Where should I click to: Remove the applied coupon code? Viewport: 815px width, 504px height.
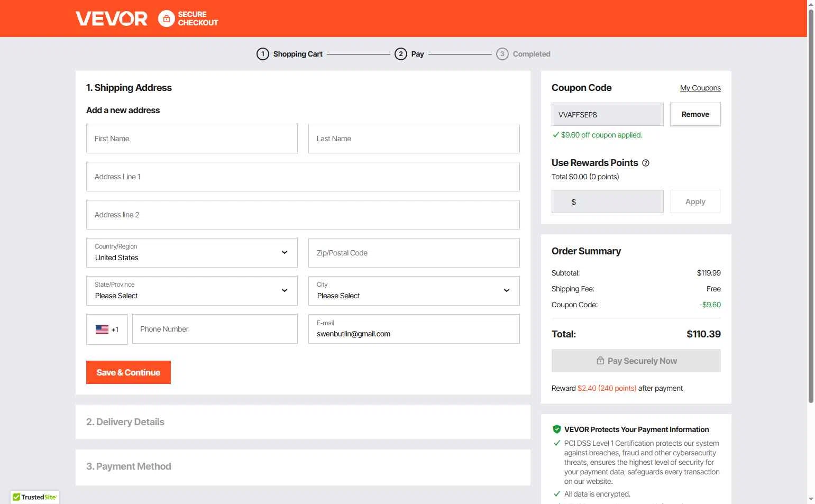(x=695, y=114)
